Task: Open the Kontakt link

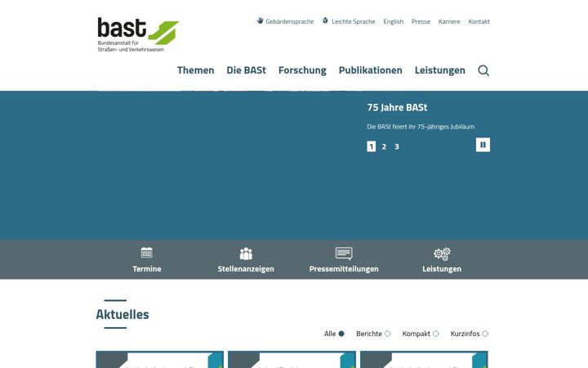Action: click(x=479, y=21)
